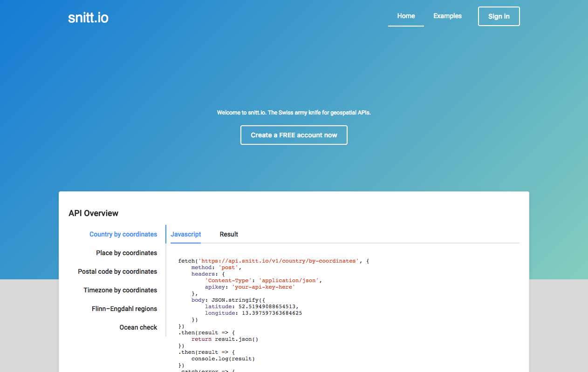Click the method: 'post' line
This screenshot has height=372, width=588.
tap(217, 268)
